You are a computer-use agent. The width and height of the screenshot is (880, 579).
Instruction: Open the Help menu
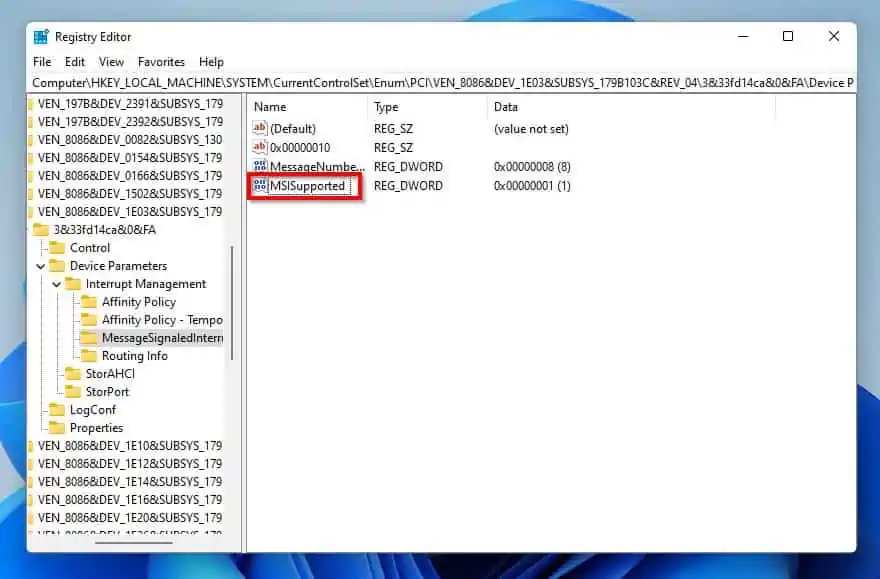click(211, 62)
